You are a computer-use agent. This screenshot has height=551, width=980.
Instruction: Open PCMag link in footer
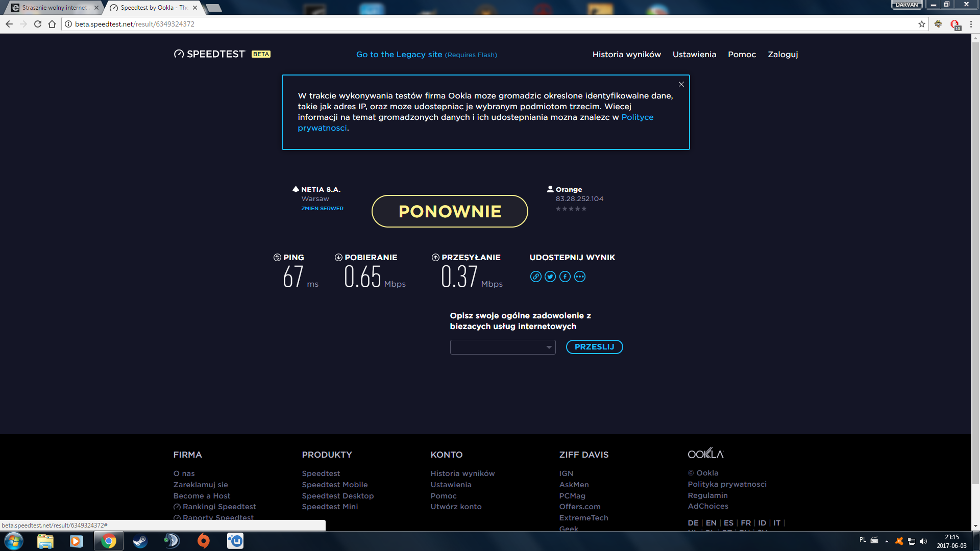pyautogui.click(x=572, y=496)
